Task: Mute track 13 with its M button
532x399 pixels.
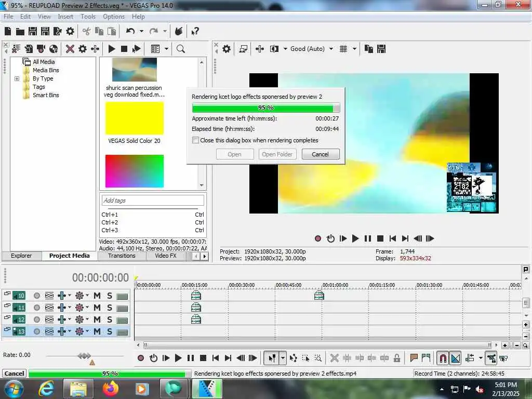Action: (97, 331)
